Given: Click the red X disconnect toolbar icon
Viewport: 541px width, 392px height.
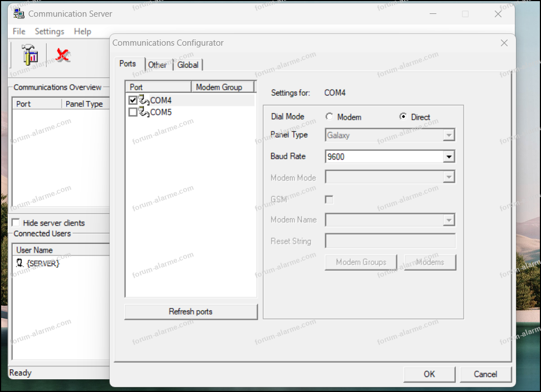Looking at the screenshot, I should [62, 55].
